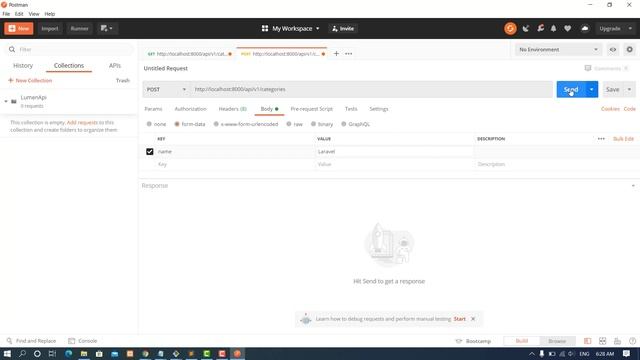Image resolution: width=640 pixels, height=360 pixels.
Task: Open the Trash link
Action: (122, 80)
